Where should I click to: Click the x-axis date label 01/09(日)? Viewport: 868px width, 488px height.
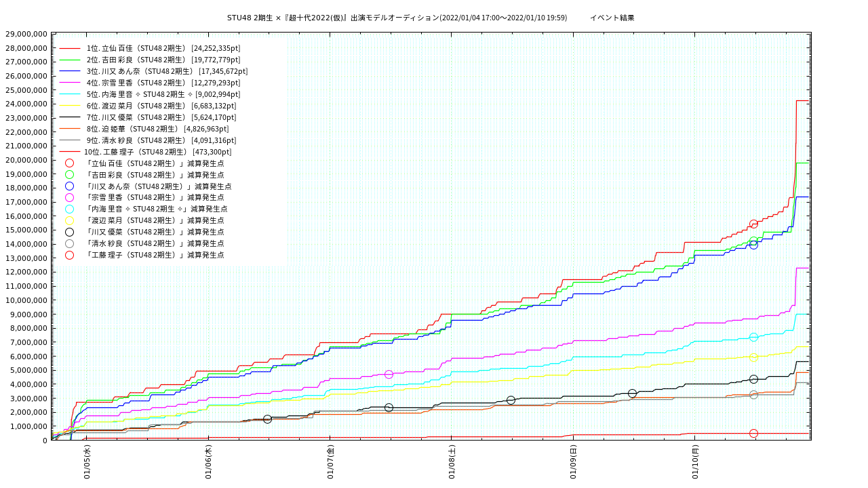(x=573, y=462)
